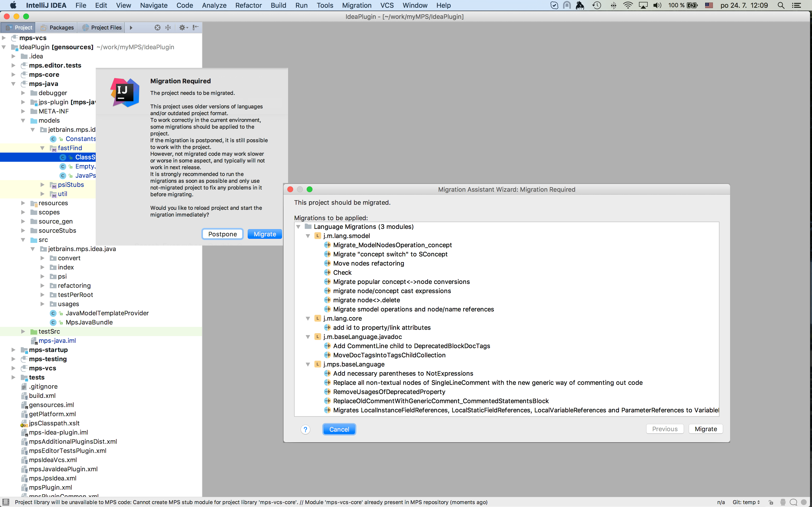Open the Migration menu in menu bar
Screen dimensions: 812x507
pos(357,5)
